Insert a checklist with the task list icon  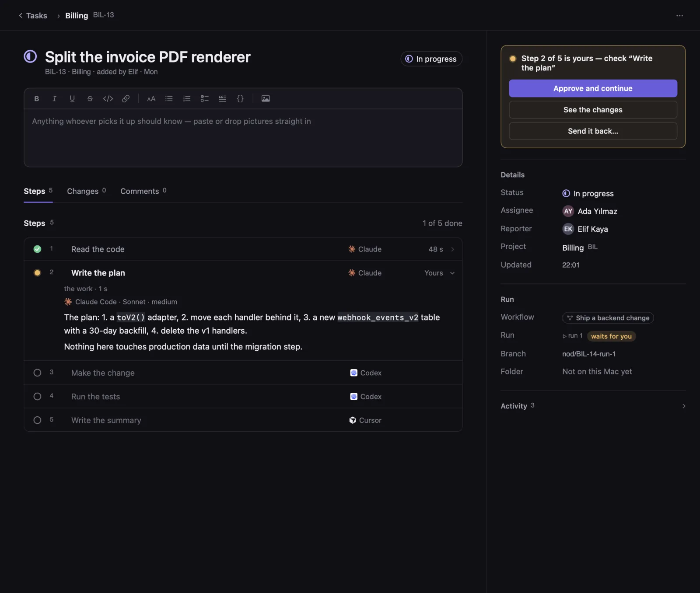(x=205, y=99)
